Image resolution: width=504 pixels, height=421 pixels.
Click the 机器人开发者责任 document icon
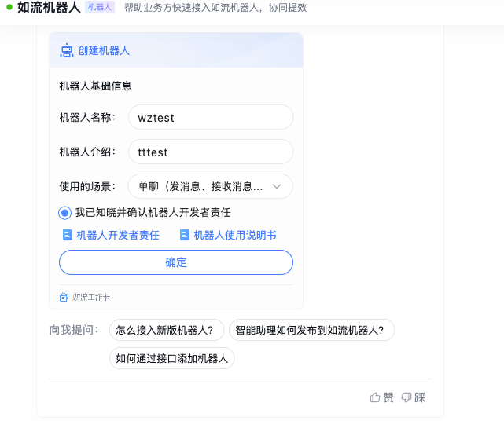click(x=68, y=235)
